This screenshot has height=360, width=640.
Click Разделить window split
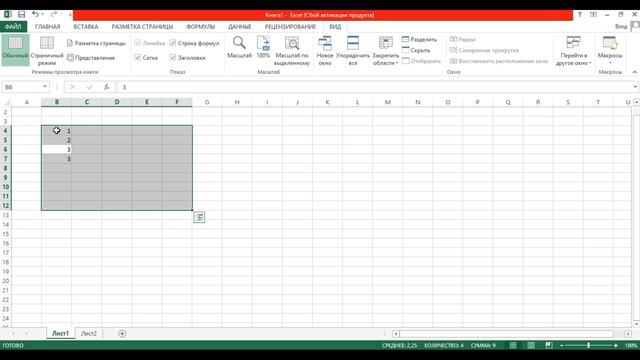pos(419,40)
